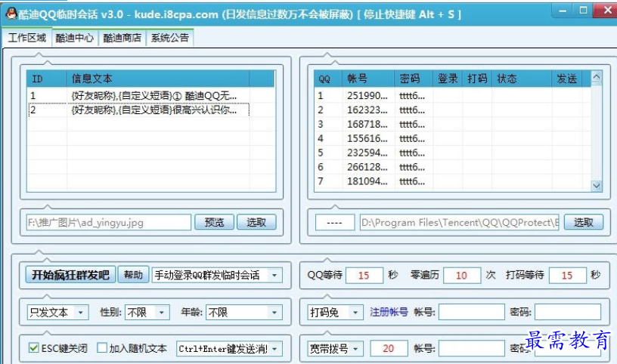This screenshot has height=364, width=617.
Task: Select account row 7 181094...
Action: pos(452,181)
